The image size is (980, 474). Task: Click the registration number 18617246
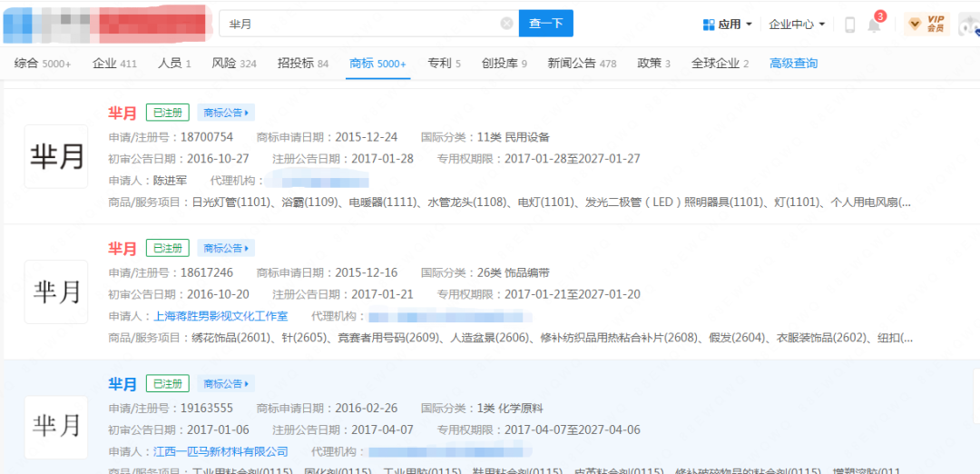pyautogui.click(x=207, y=272)
